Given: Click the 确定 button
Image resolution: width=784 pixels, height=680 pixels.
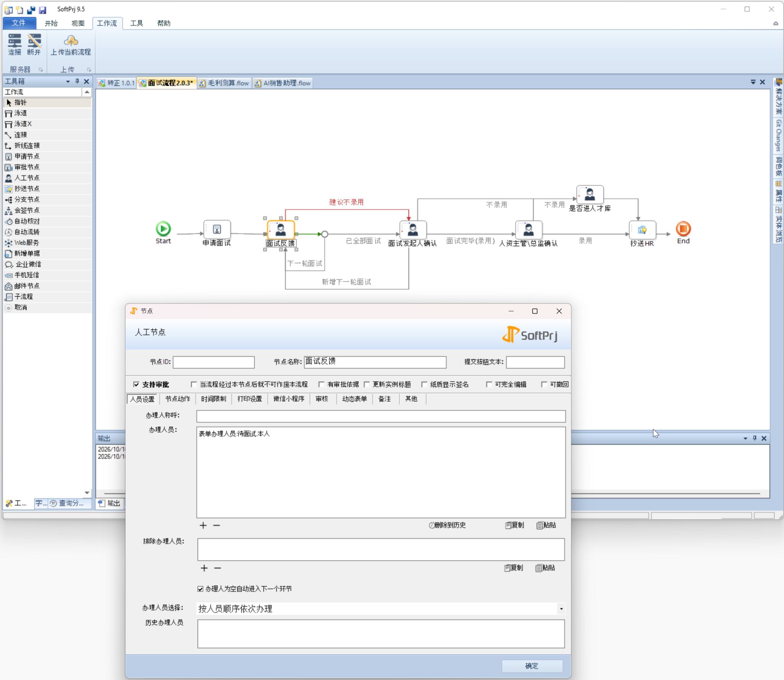Looking at the screenshot, I should coord(532,666).
